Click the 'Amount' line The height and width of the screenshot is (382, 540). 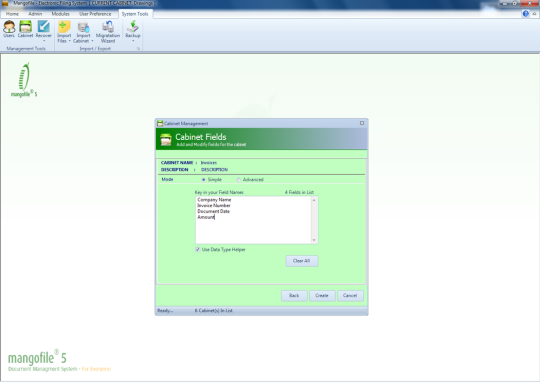point(206,217)
